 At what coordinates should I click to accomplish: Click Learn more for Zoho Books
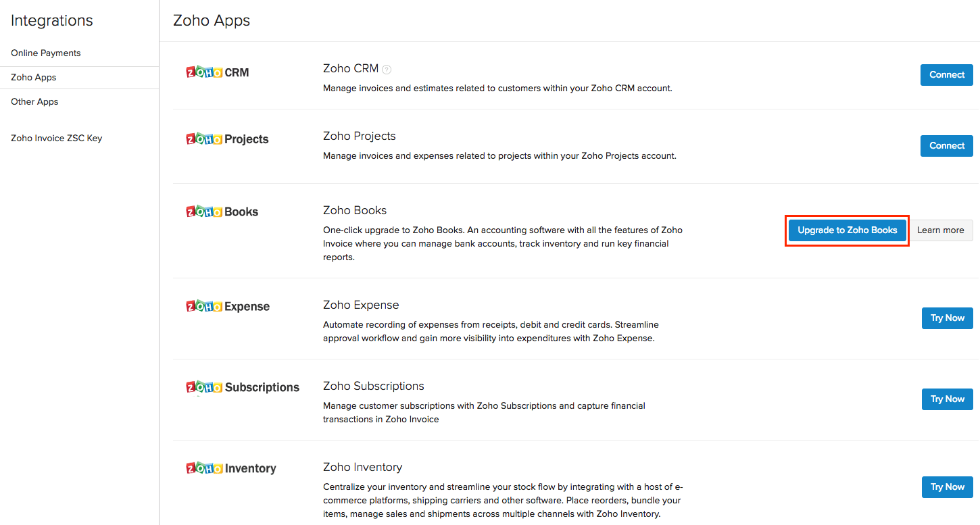pos(940,230)
